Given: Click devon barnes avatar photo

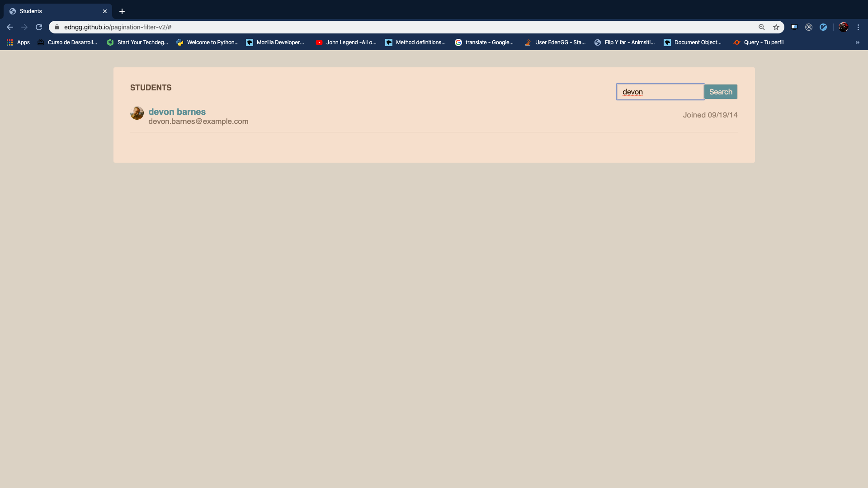Looking at the screenshot, I should (137, 113).
